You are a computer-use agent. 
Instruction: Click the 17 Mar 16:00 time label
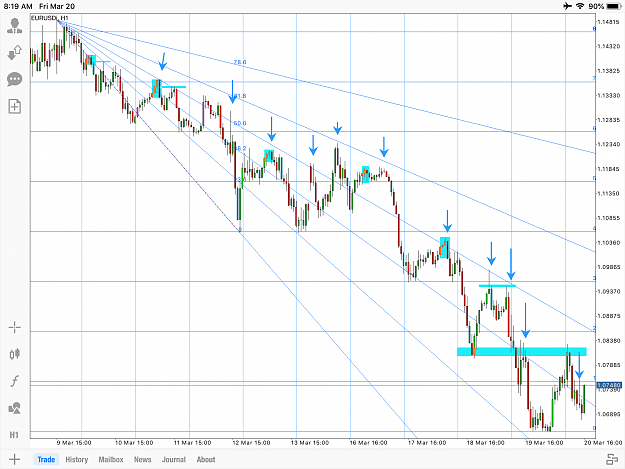(x=427, y=443)
